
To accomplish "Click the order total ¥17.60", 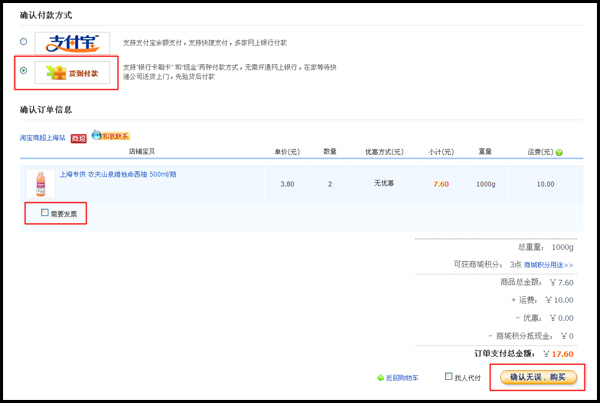I will click(x=558, y=354).
